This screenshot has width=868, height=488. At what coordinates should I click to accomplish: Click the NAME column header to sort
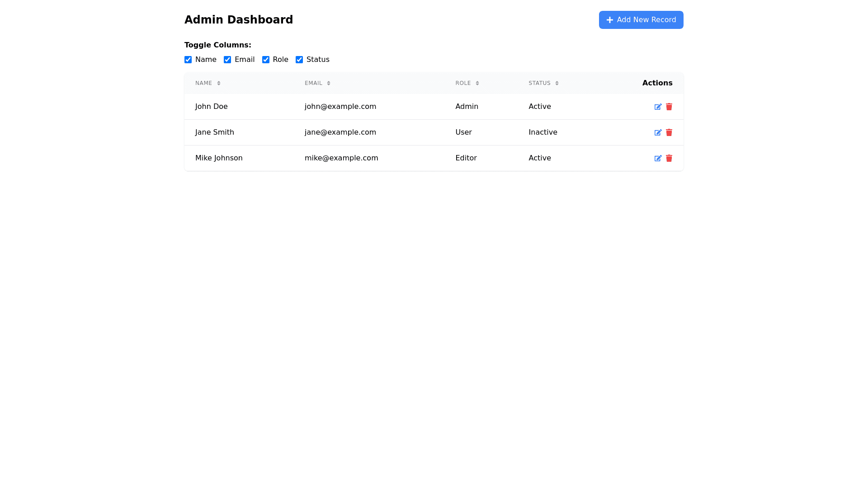click(203, 83)
